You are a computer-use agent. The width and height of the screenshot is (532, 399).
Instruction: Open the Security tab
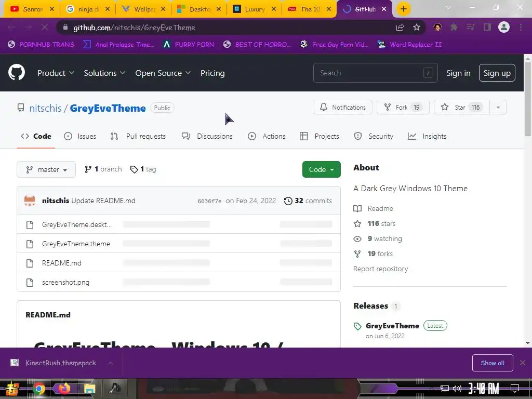[374, 136]
